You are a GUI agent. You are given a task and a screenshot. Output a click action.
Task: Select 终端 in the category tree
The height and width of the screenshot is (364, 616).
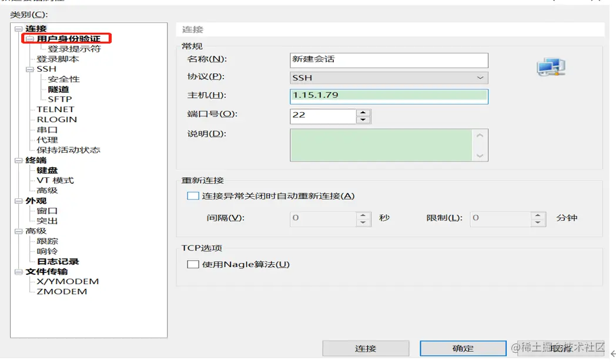[36, 160]
